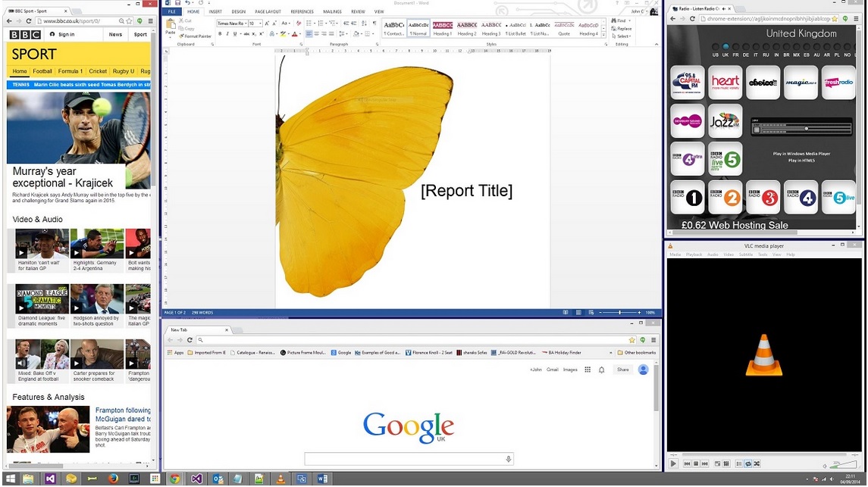Click the bullets list icon in Word
Viewport: 868px width, 487px height.
(x=310, y=23)
